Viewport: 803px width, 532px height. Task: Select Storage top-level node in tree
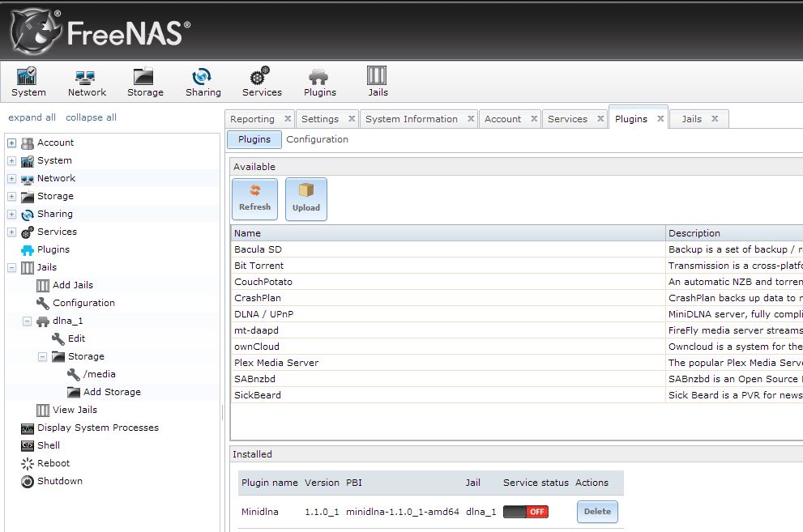coord(55,197)
